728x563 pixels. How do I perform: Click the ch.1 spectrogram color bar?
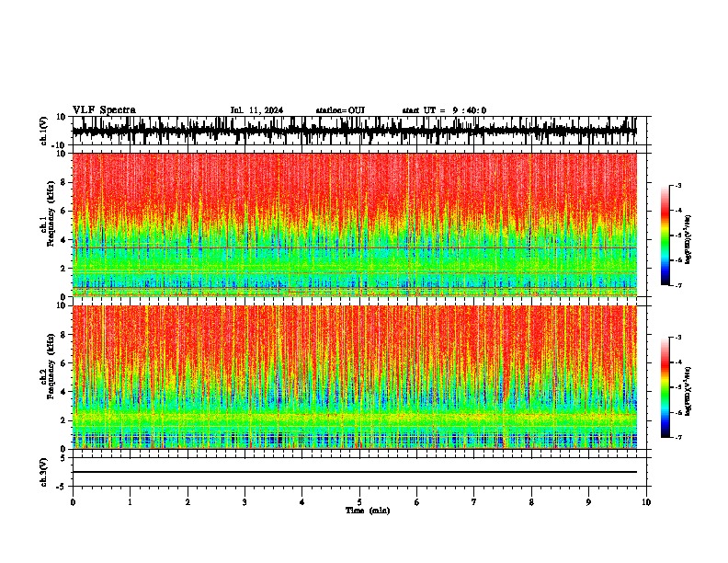665,236
